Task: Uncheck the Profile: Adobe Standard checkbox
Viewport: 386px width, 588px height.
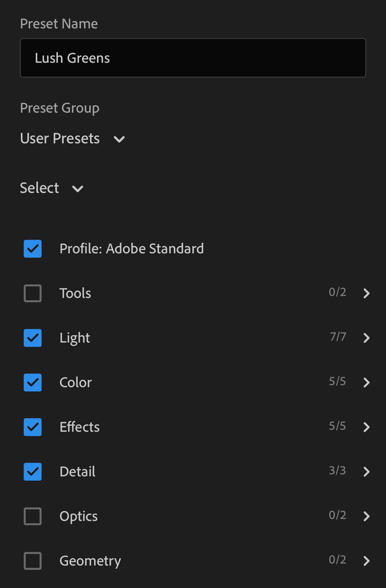Action: tap(33, 249)
